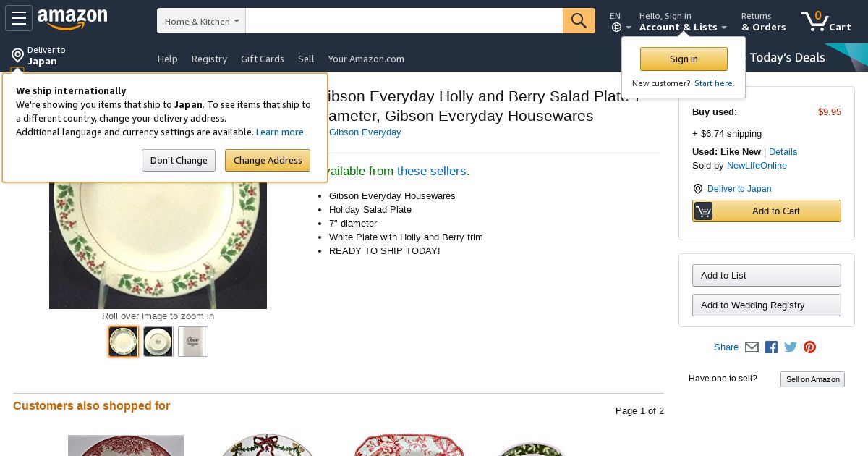
Task: Share the product on Twitter
Action: [x=791, y=347]
